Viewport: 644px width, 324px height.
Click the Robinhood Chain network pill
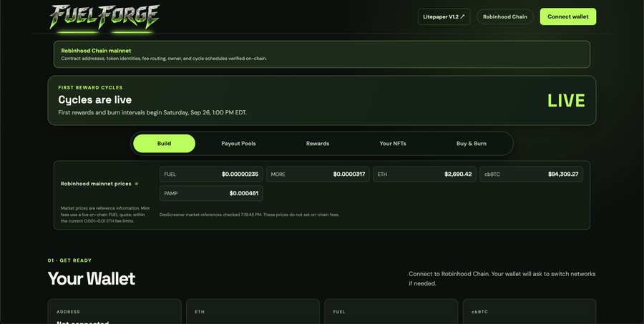pos(504,17)
